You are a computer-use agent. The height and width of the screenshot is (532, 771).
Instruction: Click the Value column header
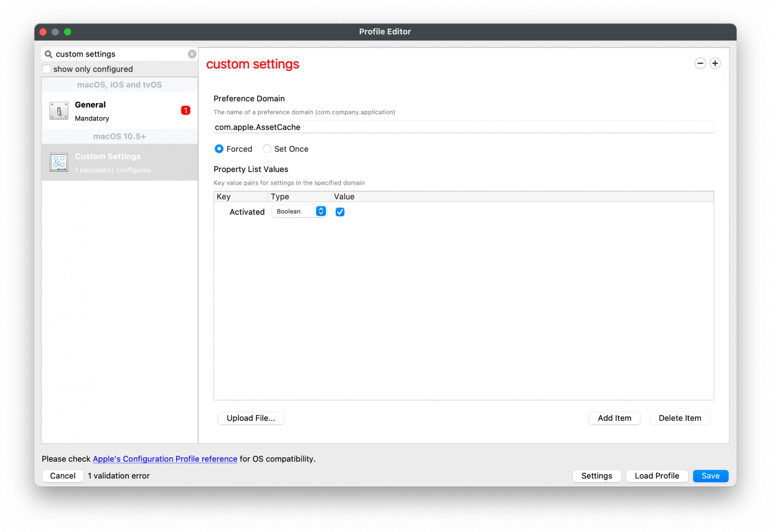pyautogui.click(x=522, y=196)
